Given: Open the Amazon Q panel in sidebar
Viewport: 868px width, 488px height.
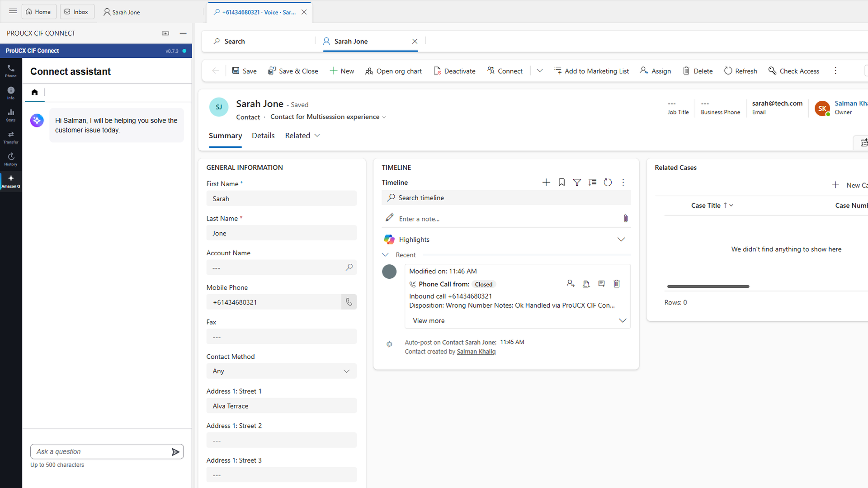Looking at the screenshot, I should tap(11, 181).
